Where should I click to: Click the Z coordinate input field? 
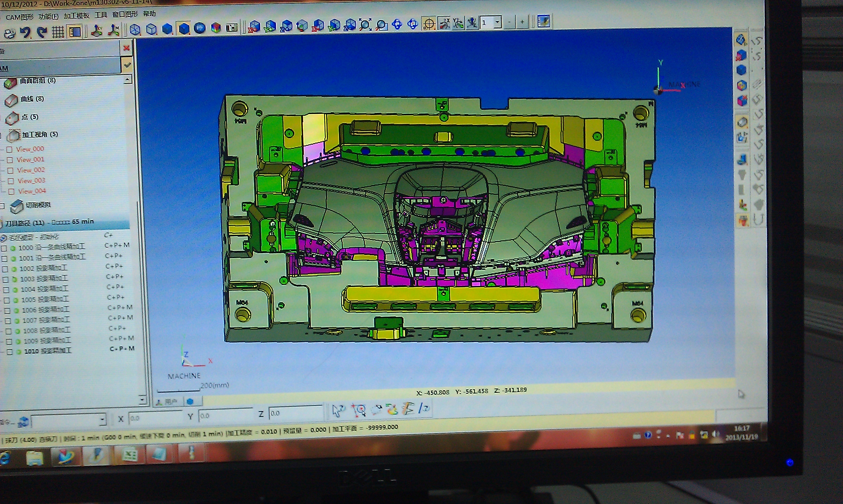point(295,413)
